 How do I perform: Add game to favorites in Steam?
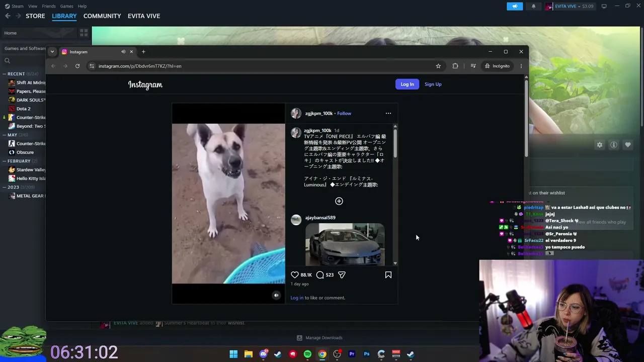pos(628,145)
